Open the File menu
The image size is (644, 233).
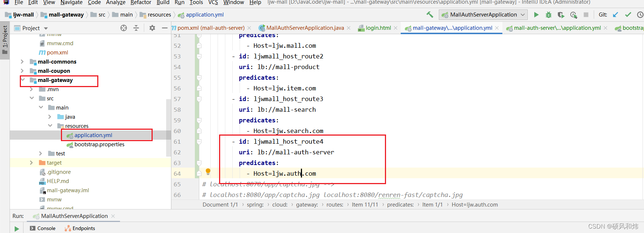(19, 3)
